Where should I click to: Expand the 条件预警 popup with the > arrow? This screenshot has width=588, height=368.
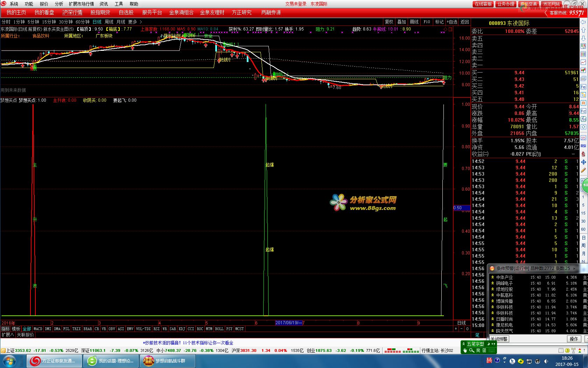point(574,268)
